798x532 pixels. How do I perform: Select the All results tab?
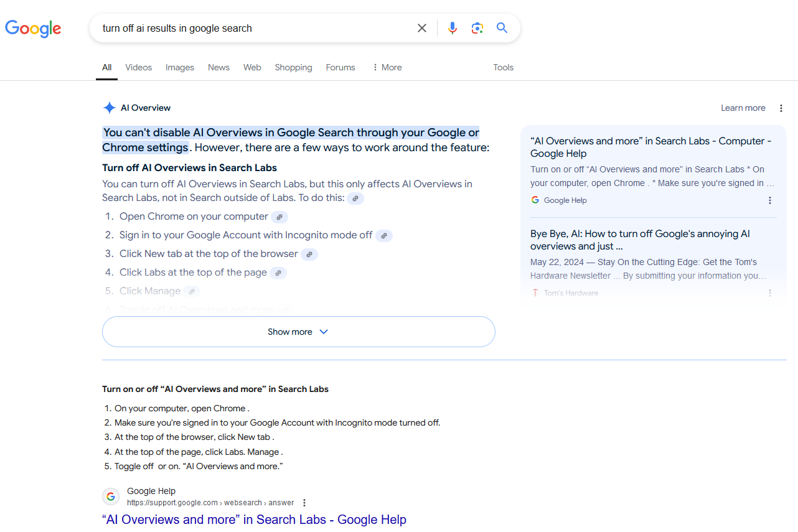tap(107, 67)
